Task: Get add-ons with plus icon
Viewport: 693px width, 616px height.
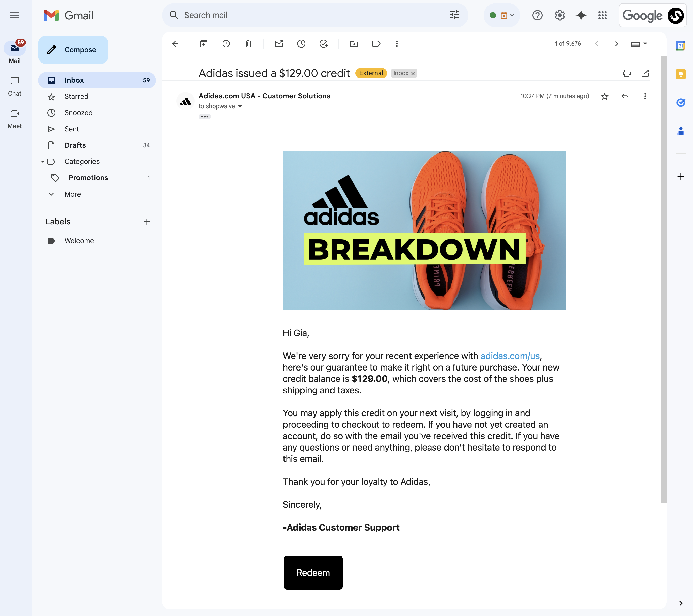Action: point(681,176)
